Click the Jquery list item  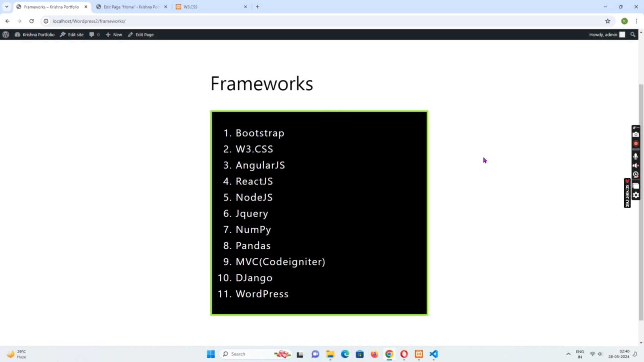click(252, 214)
